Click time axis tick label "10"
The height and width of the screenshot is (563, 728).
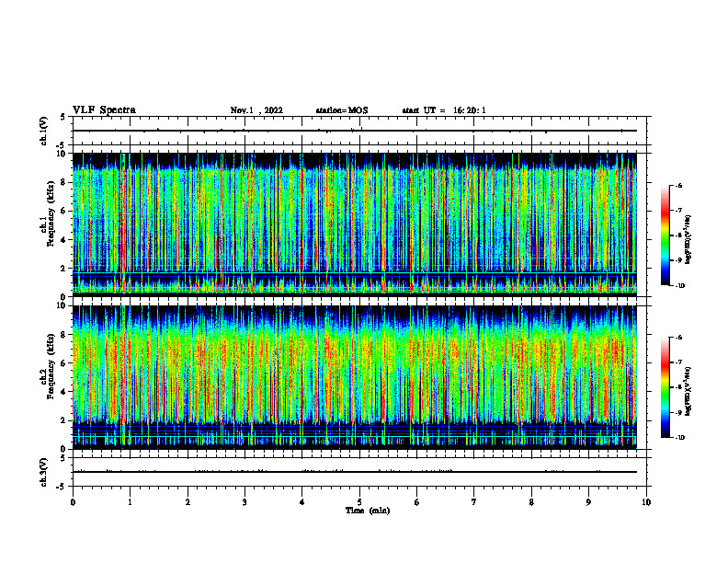click(x=646, y=502)
